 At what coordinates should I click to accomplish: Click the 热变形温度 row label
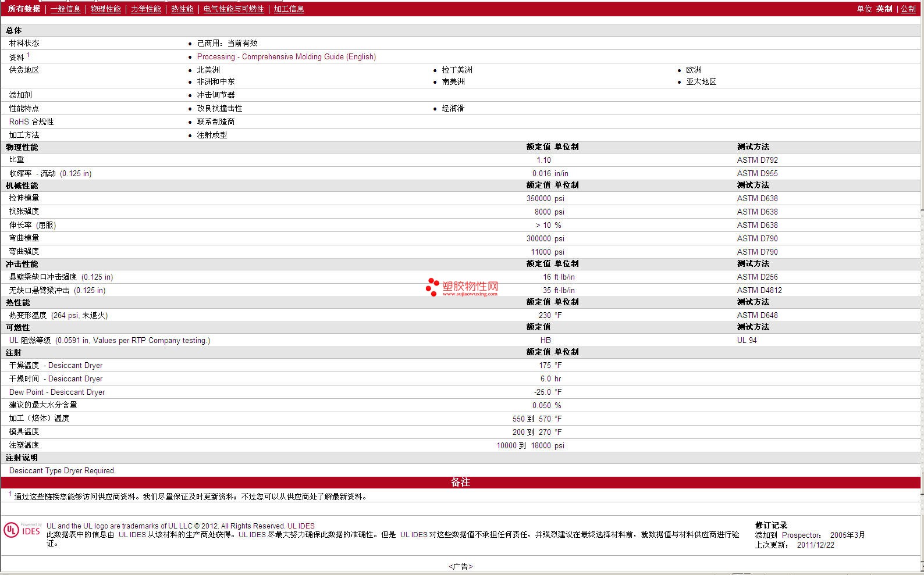click(x=58, y=315)
